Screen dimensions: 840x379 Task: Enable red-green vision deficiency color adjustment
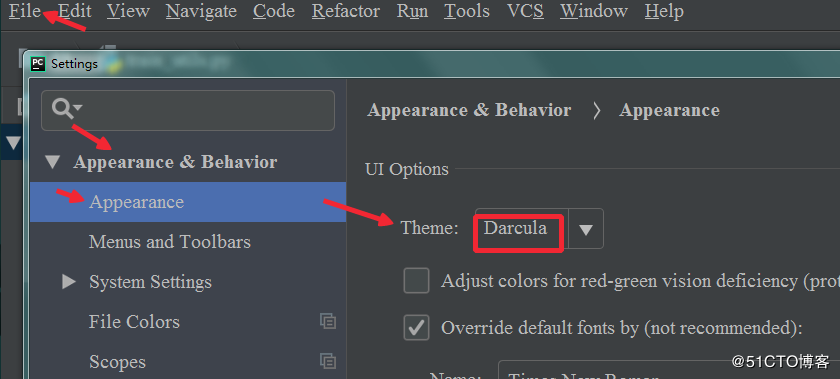coord(416,281)
